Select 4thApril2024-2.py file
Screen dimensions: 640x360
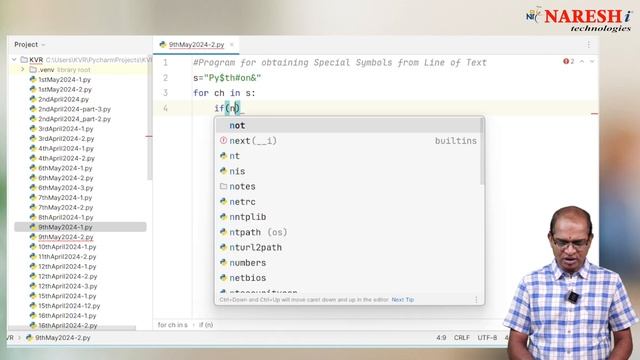pos(66,158)
